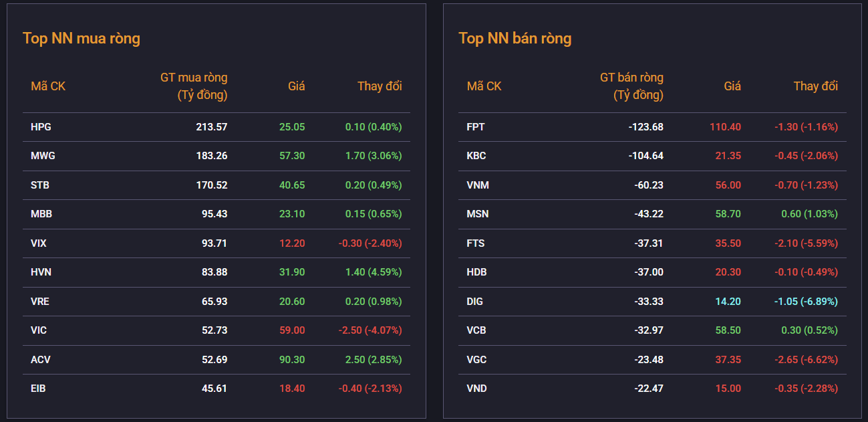Viewport: 868px width, 422px height.
Task: Click 'Mã CK' header in net sell table
Action: point(484,86)
